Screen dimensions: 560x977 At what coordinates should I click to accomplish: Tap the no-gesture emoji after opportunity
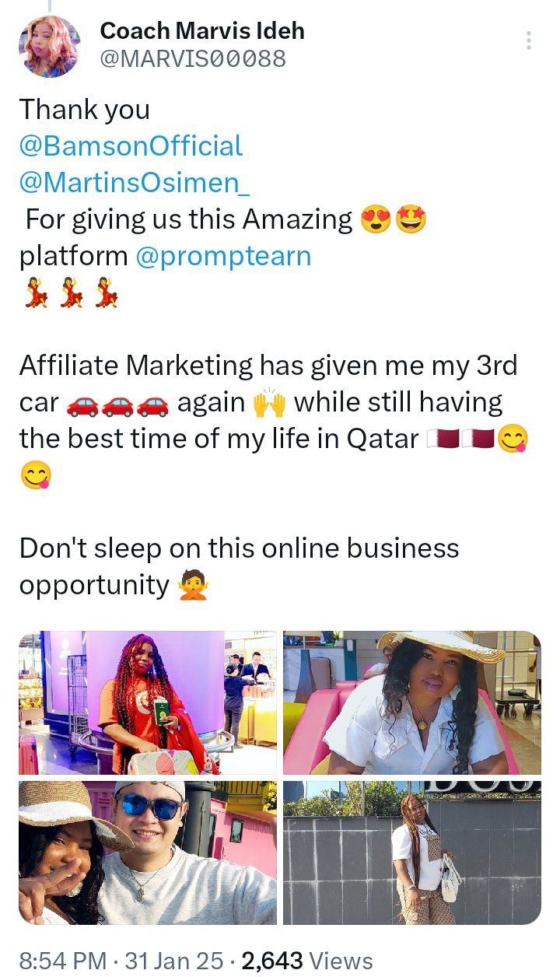[x=193, y=586]
